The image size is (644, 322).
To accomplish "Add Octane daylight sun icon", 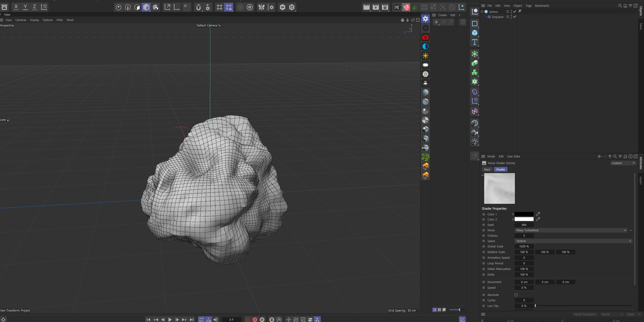I will (425, 56).
